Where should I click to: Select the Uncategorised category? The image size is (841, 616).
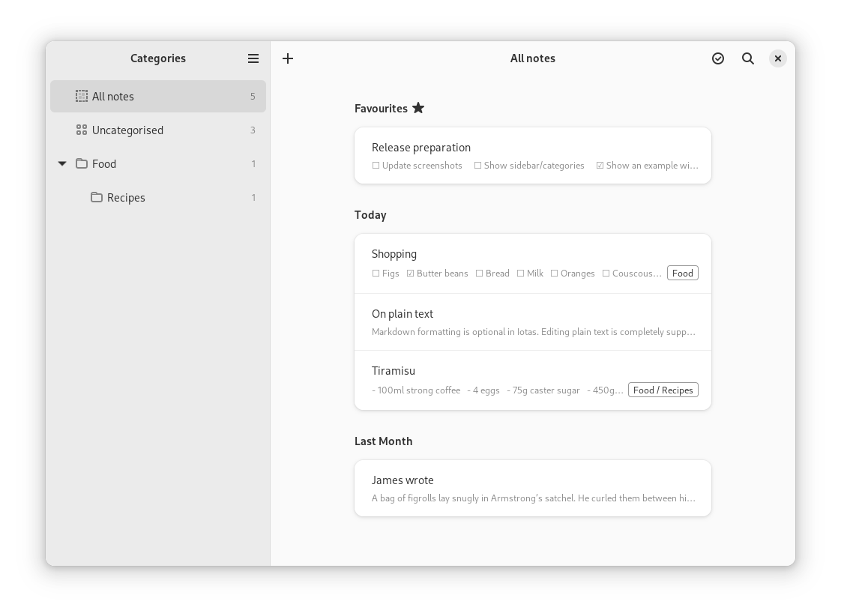(127, 130)
